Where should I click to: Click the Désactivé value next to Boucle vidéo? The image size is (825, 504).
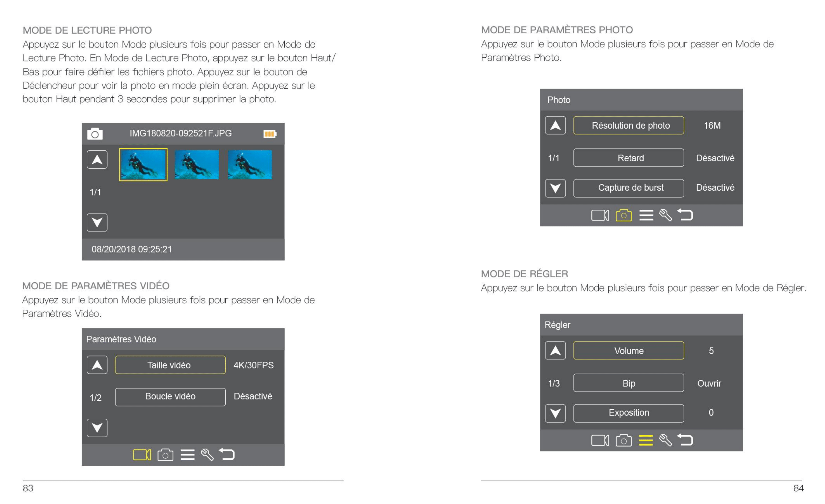(253, 396)
